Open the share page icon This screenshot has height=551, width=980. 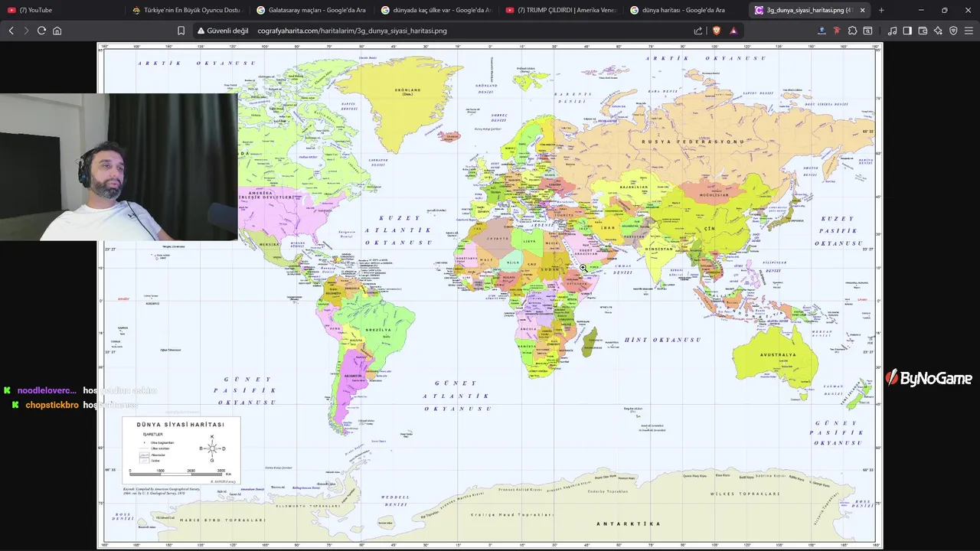pos(698,31)
